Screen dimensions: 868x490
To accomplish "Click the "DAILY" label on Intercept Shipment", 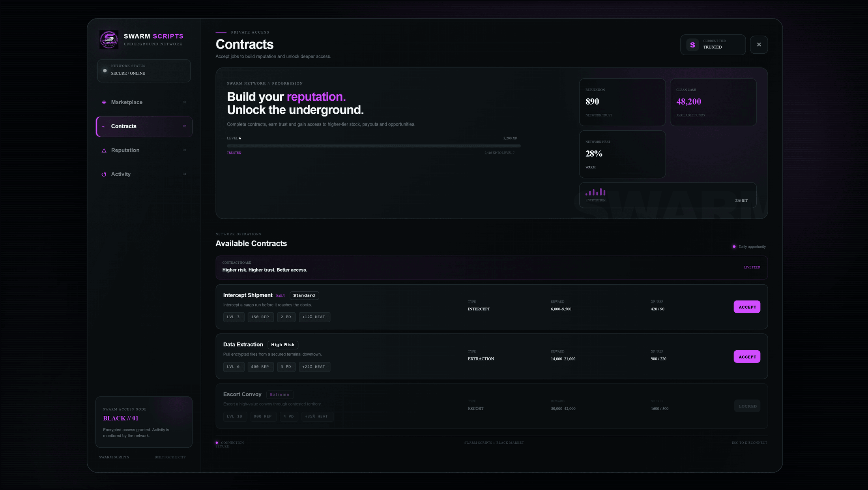I will click(280, 296).
